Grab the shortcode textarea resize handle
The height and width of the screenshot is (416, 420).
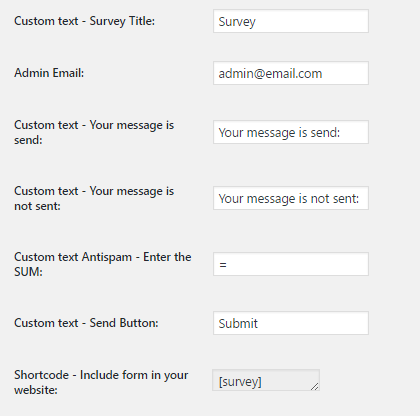click(314, 386)
